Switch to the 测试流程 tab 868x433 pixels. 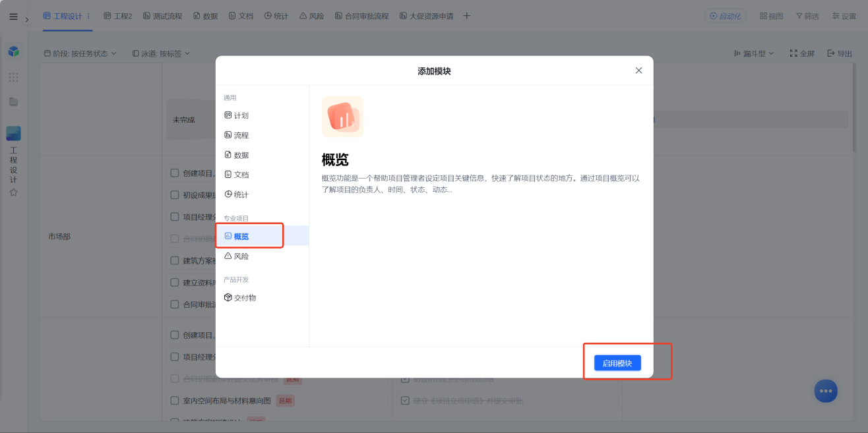pos(162,16)
